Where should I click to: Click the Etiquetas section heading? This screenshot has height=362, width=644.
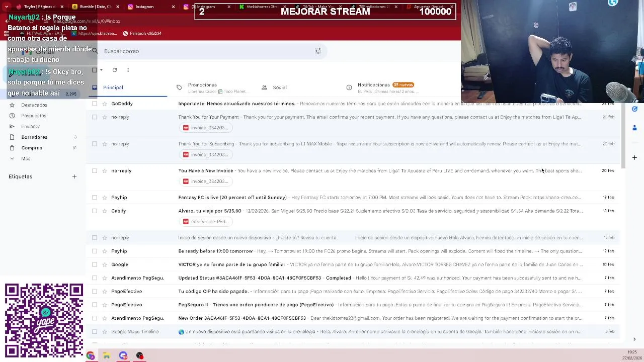point(20,176)
